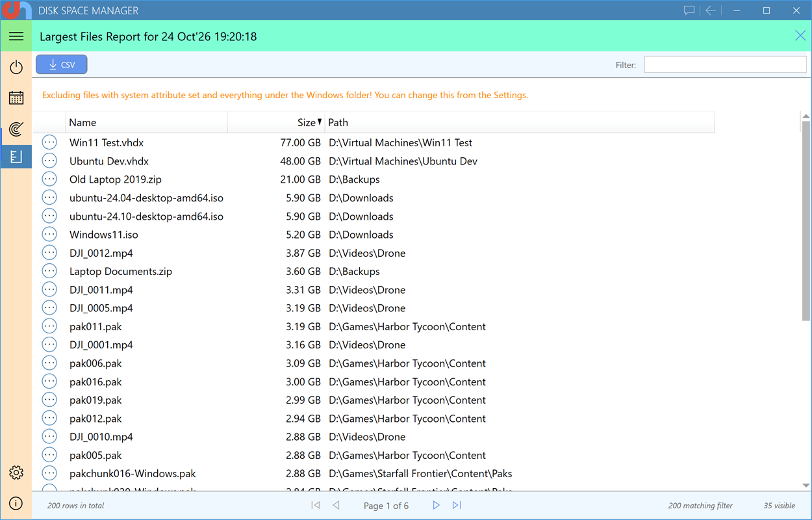812x520 pixels.
Task: Select the Ubuntu Dev.vhdx file name
Action: coord(109,161)
